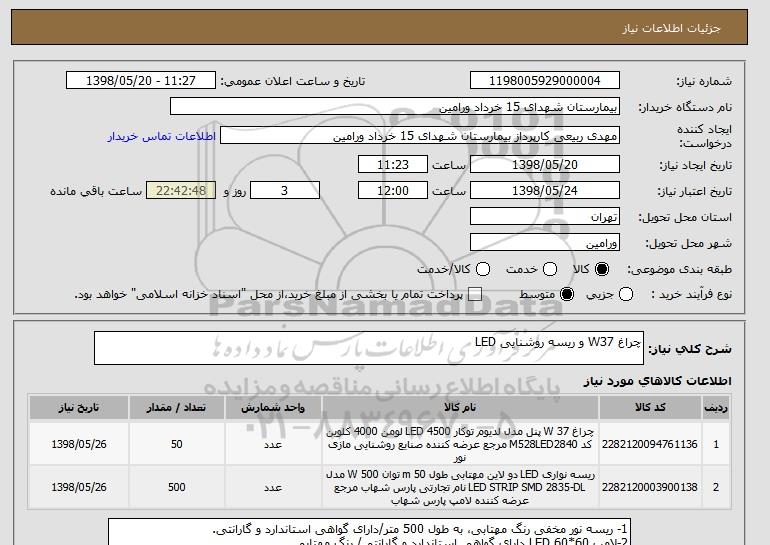Click the چراغ 37 W پنل product name cell
770x545 pixels.
[x=460, y=444]
